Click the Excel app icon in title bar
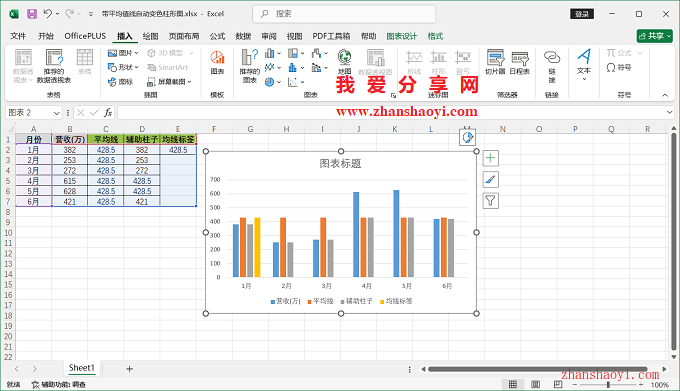This screenshot has height=391, width=680. (x=14, y=14)
